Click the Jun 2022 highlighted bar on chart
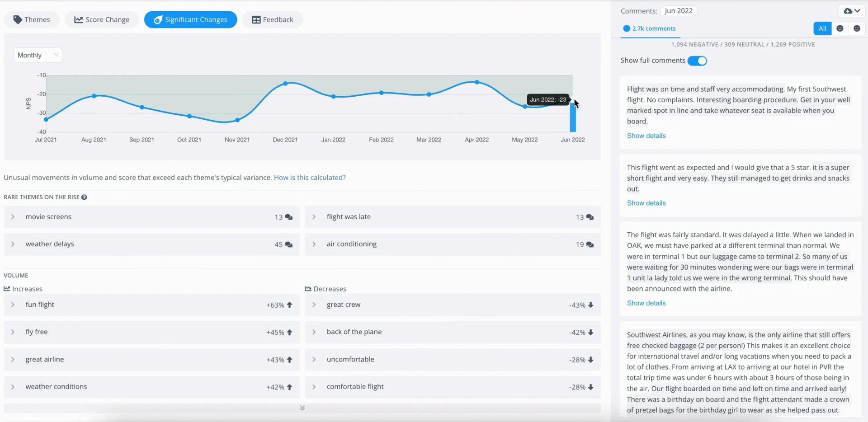 point(573,117)
